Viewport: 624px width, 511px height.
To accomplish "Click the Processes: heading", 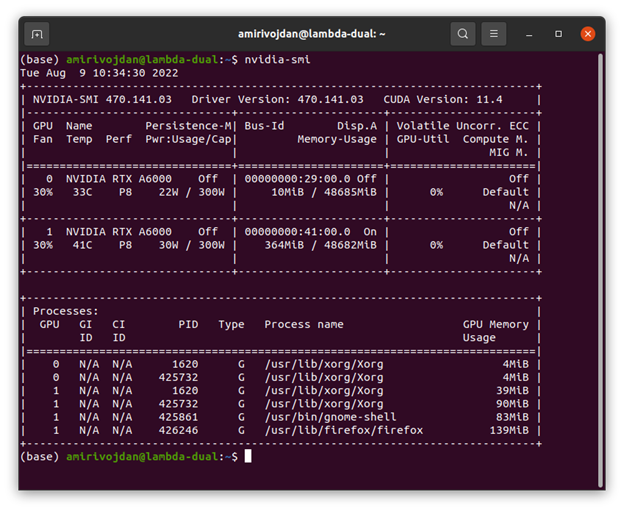I will point(66,311).
